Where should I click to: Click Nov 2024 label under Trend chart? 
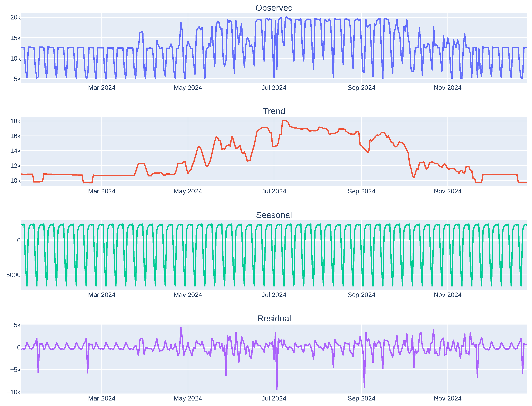coord(447,191)
